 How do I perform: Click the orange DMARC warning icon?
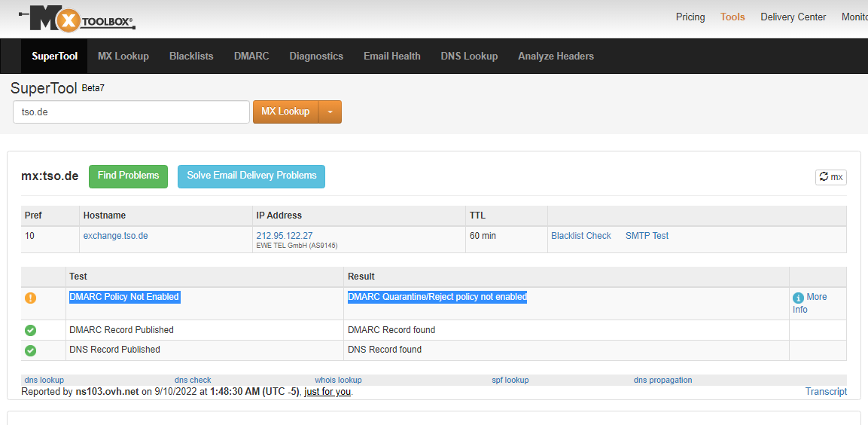pos(30,298)
